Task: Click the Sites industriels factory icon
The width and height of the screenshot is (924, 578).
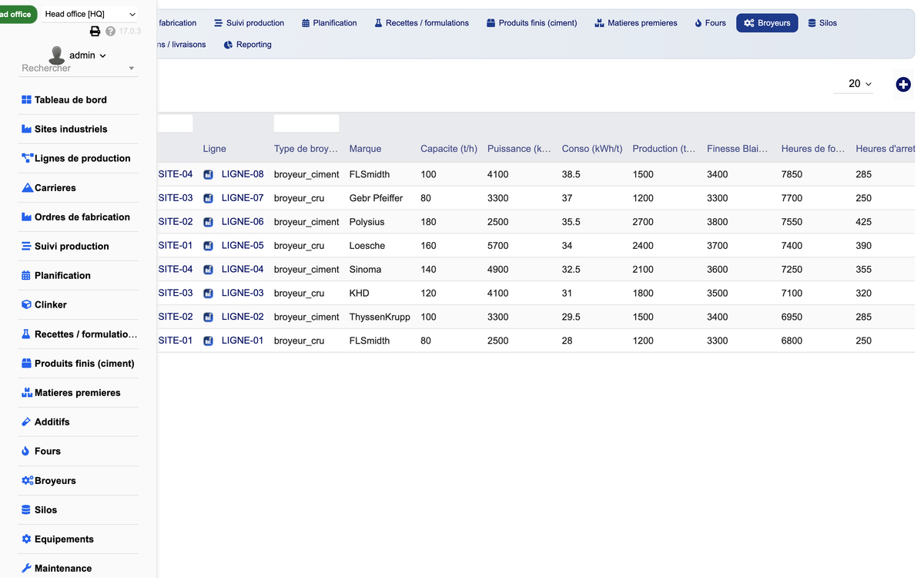Action: 26,129
